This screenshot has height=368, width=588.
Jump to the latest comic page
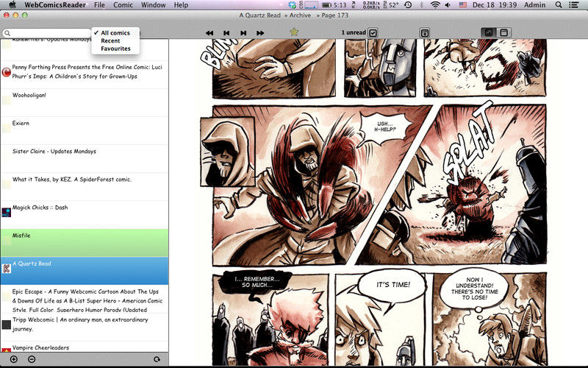pyautogui.click(x=260, y=33)
